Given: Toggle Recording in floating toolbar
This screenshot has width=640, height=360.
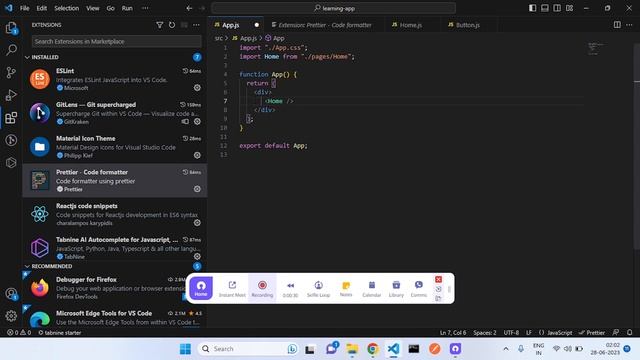Looking at the screenshot, I should click(x=262, y=289).
